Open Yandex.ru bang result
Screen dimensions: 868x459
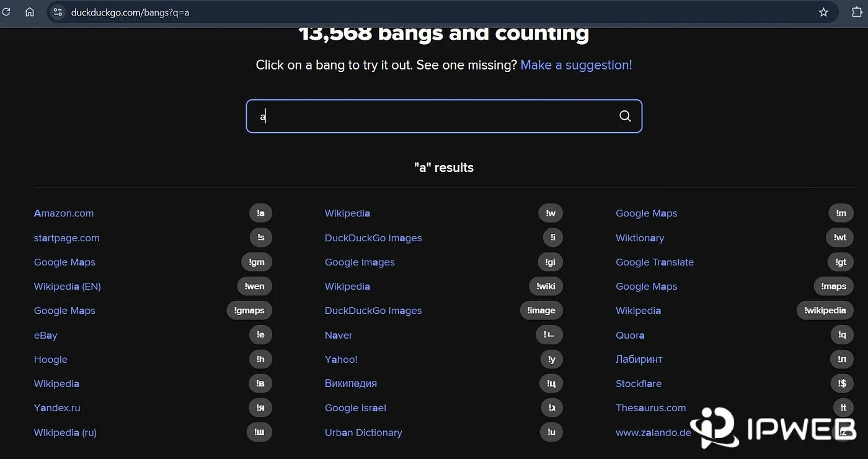[57, 408]
